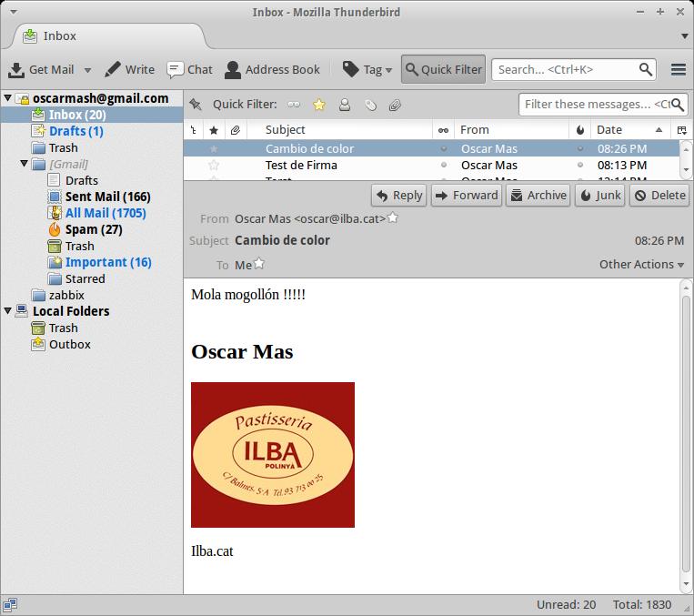Toggle the starred-only quick filter
Image resolution: width=694 pixels, height=616 pixels.
[x=319, y=105]
